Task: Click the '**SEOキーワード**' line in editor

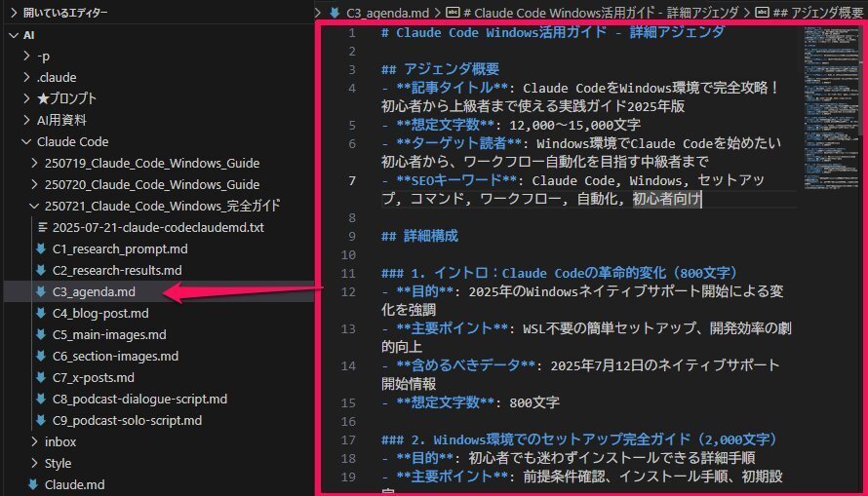Action: [x=572, y=190]
